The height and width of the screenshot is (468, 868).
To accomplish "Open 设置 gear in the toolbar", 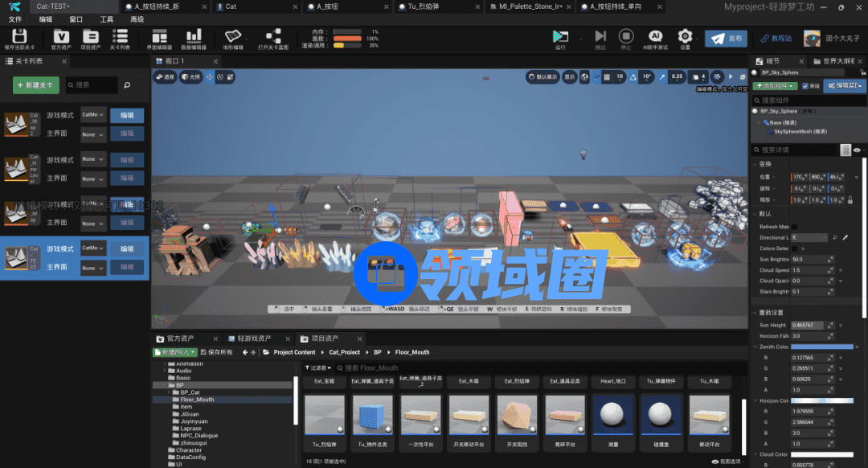I will click(x=685, y=37).
